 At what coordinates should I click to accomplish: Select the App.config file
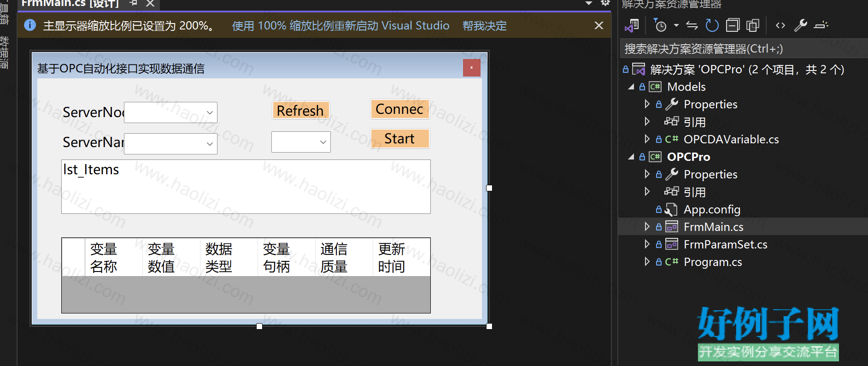click(712, 209)
